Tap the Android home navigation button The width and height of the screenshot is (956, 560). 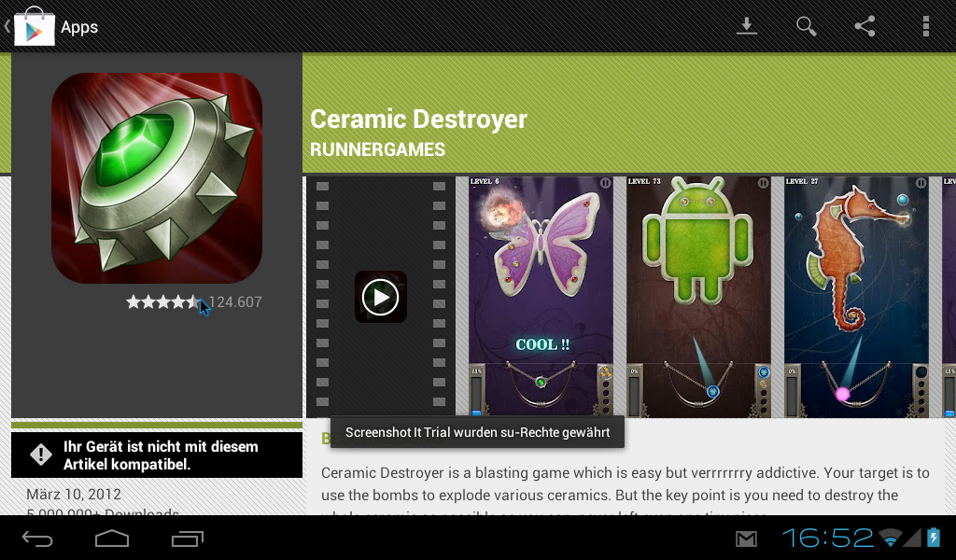coord(112,539)
